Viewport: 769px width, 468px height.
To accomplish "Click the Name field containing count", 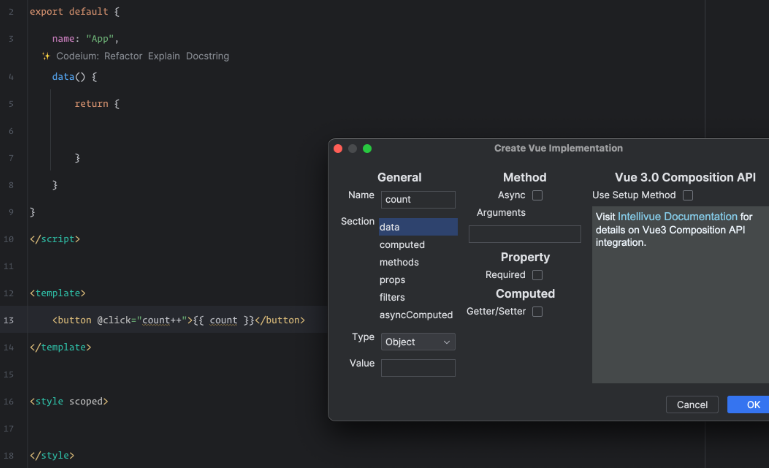I will pos(418,200).
